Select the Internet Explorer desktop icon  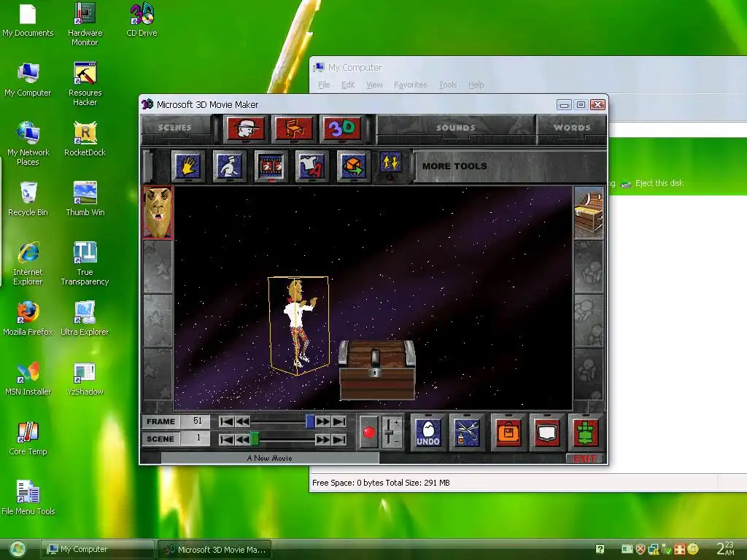[x=28, y=263]
